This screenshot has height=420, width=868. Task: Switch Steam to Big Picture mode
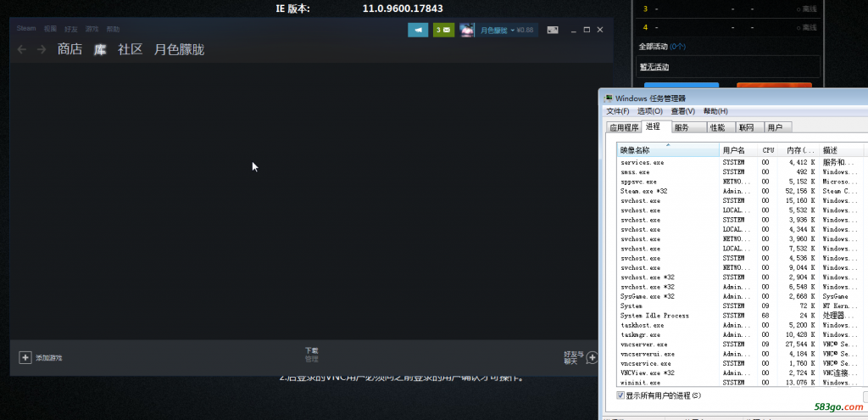553,30
